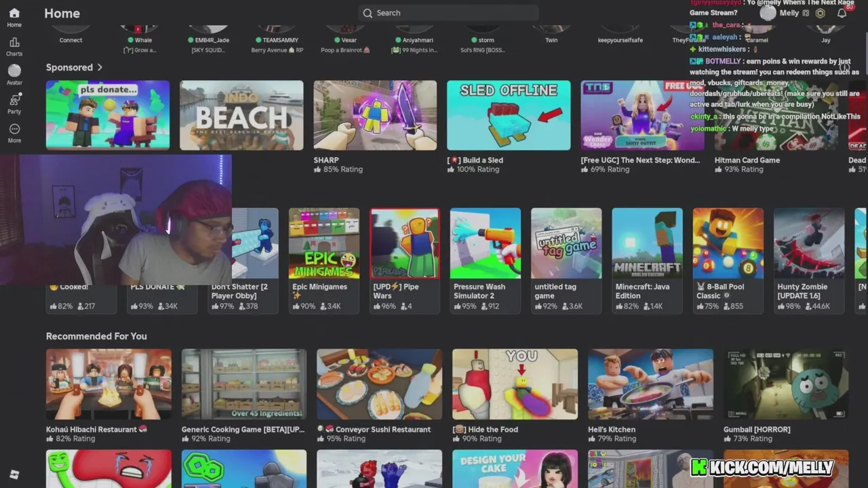Open the Home sidebar icon
The width and height of the screenshot is (868, 488).
coord(14,14)
